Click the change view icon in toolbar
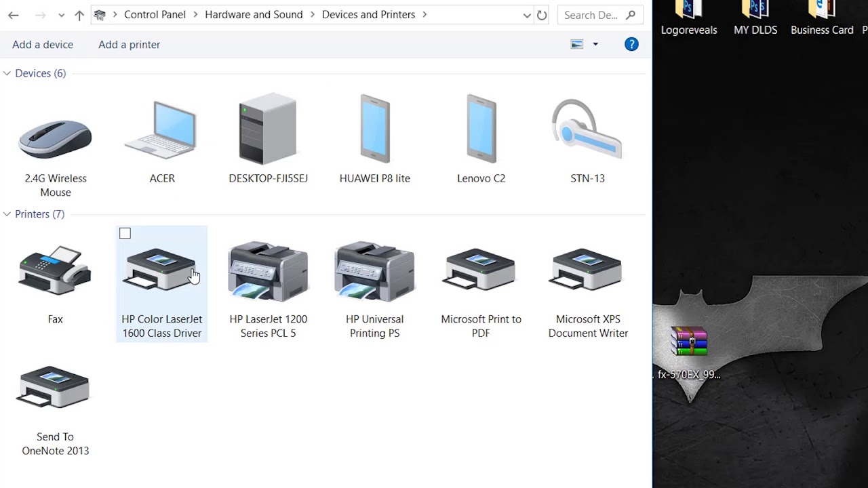This screenshot has width=868, height=488. pyautogui.click(x=577, y=44)
